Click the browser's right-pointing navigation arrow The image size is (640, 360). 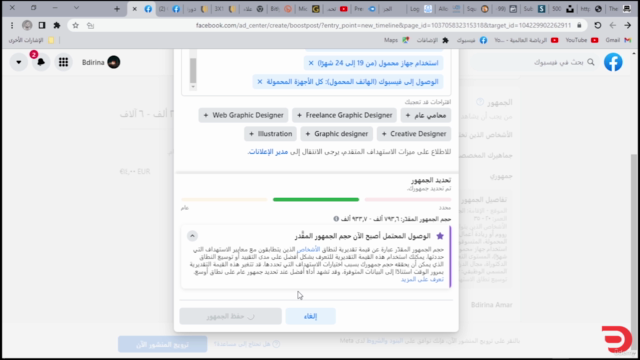click(x=627, y=25)
